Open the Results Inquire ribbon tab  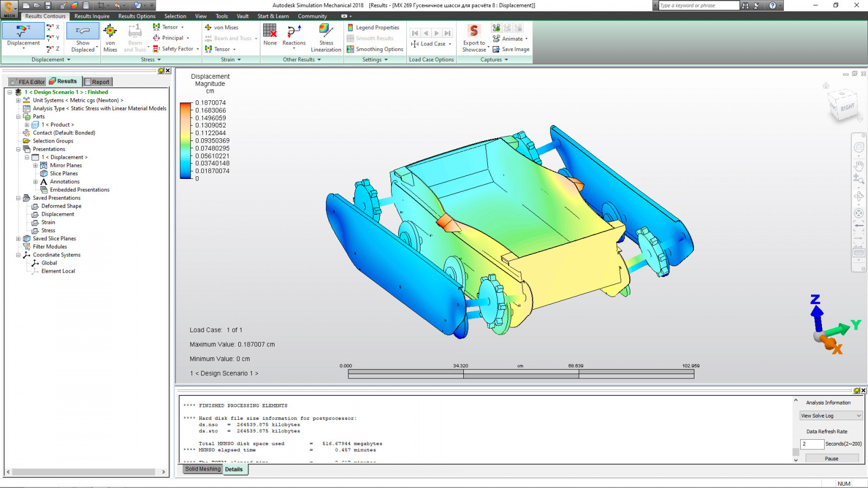click(x=92, y=16)
